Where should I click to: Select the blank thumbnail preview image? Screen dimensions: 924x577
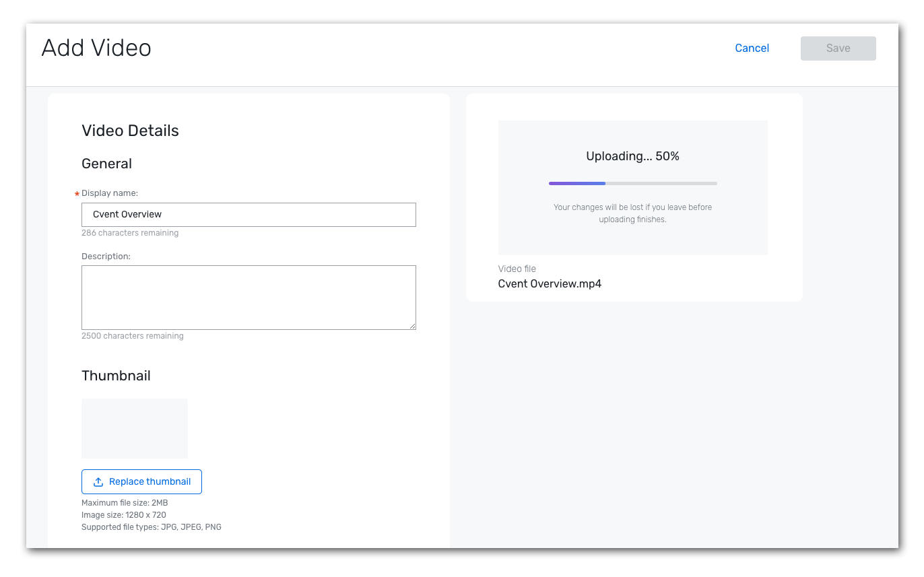[135, 428]
